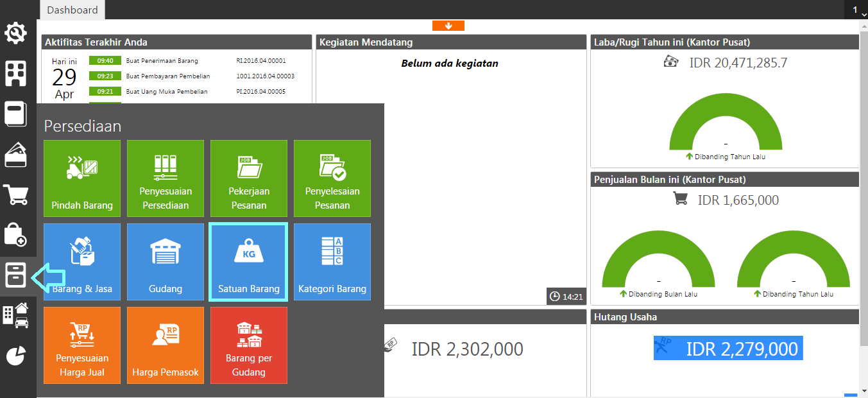Click the IDR 2,302,000 amount
Image resolution: width=868 pixels, height=398 pixels.
tap(467, 349)
